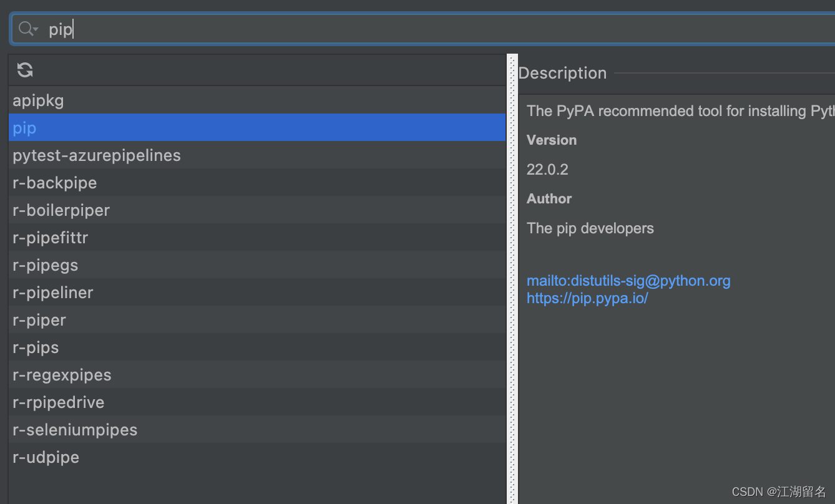The height and width of the screenshot is (504, 835).
Task: Select the r-pips package
Action: click(x=36, y=347)
